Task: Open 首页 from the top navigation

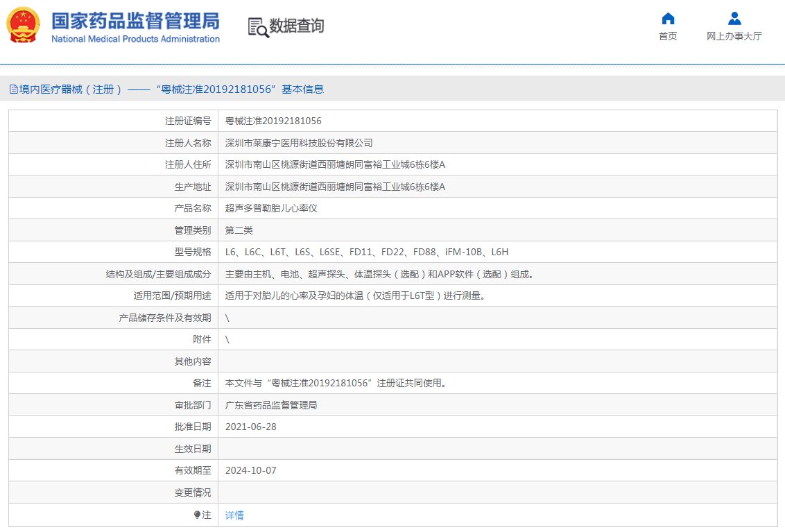Action: click(x=668, y=36)
